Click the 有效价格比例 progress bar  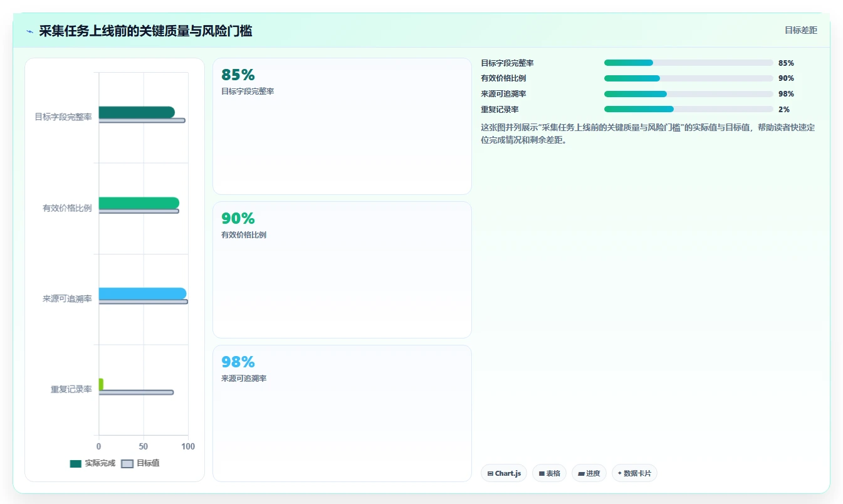(x=688, y=78)
